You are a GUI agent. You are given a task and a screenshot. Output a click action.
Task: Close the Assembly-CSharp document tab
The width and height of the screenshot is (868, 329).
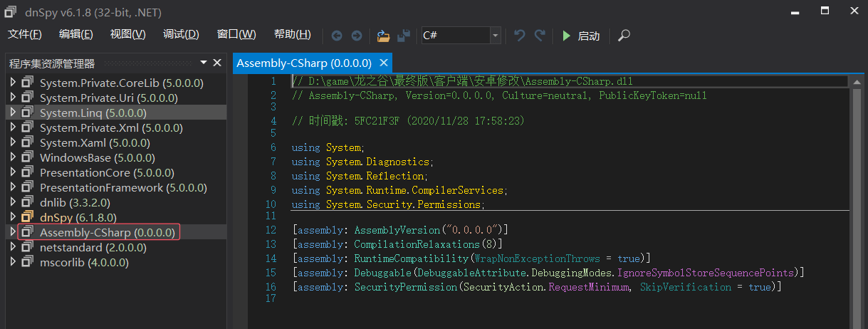[384, 63]
